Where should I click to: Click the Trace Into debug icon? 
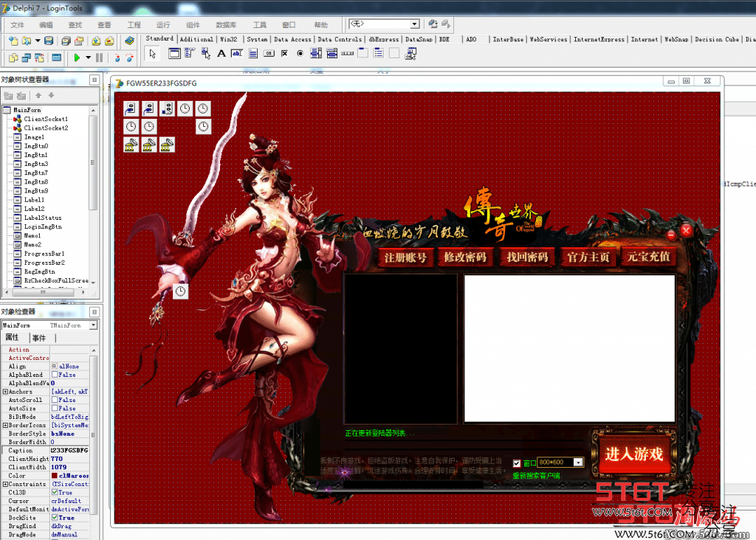117,58
